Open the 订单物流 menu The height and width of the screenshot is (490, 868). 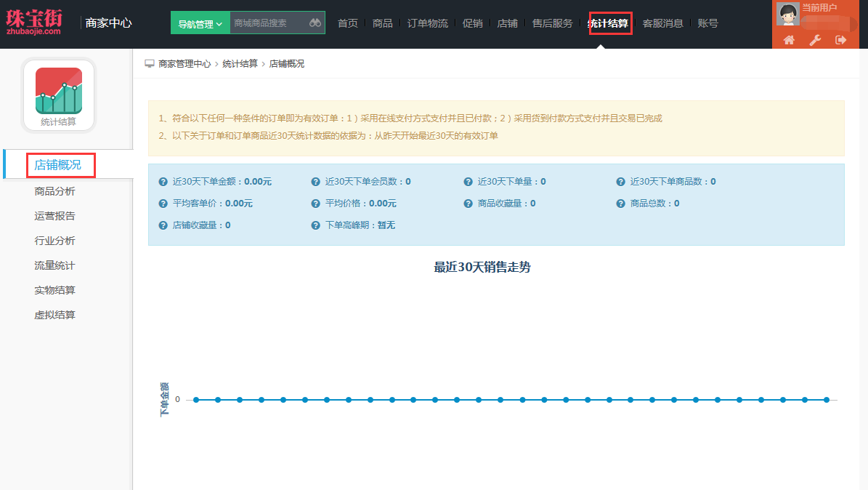point(427,23)
